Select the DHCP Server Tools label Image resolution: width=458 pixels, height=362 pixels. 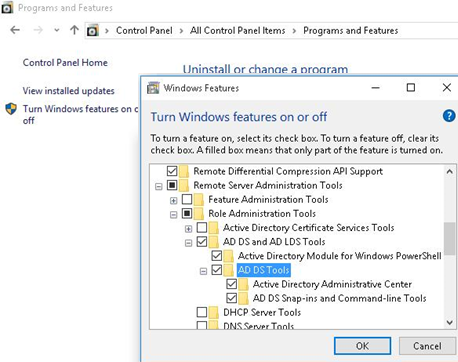(x=262, y=312)
